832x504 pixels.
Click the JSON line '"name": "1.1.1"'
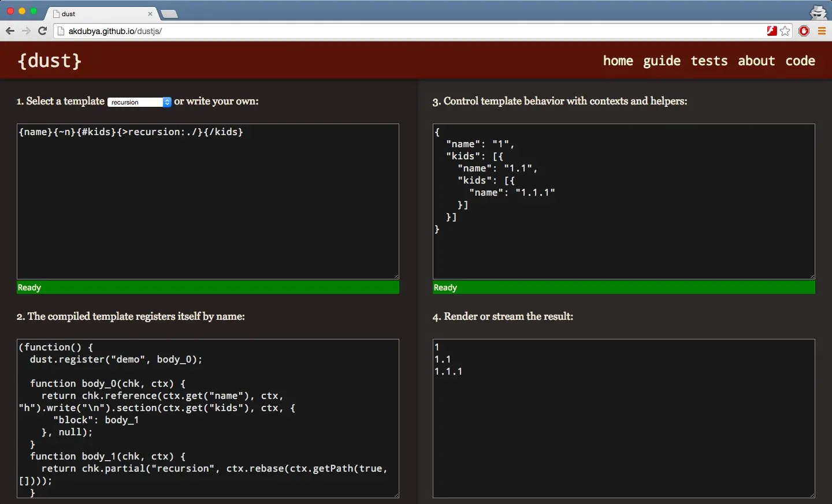click(512, 193)
